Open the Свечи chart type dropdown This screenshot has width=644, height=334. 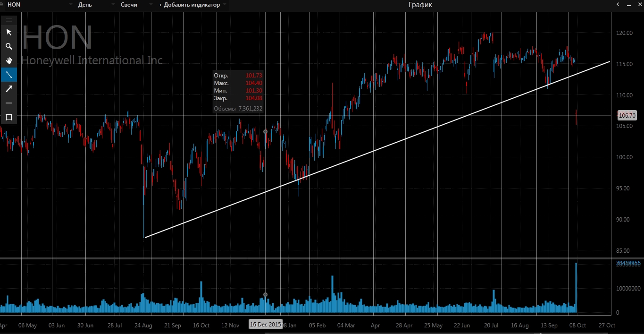click(x=135, y=5)
